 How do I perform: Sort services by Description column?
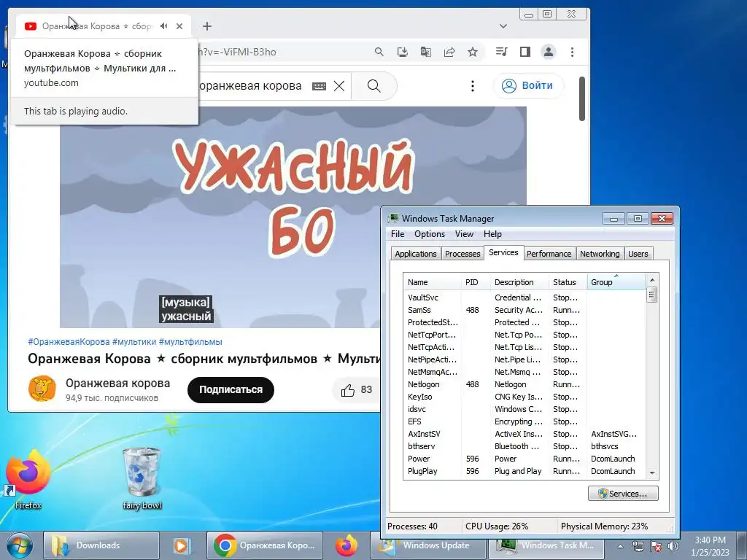[519, 282]
